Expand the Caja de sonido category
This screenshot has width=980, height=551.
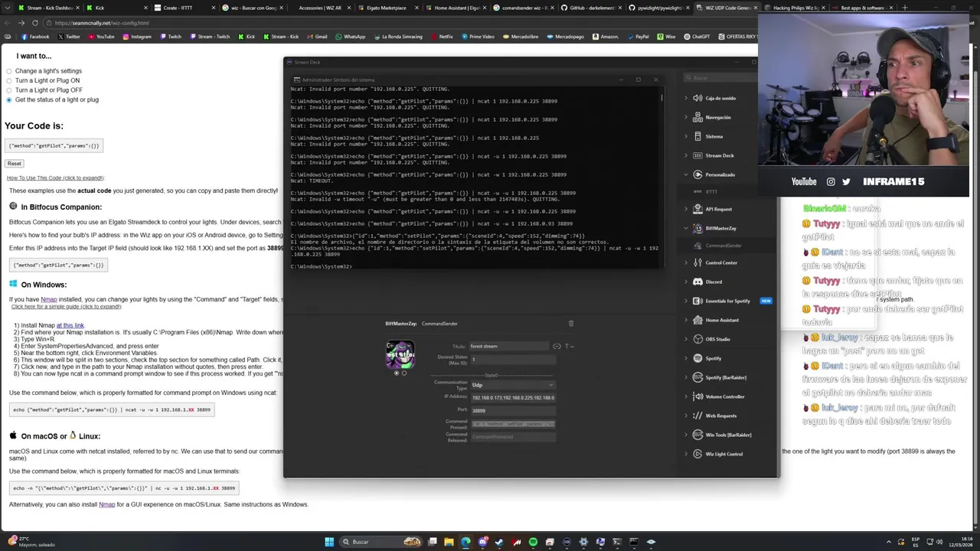686,98
